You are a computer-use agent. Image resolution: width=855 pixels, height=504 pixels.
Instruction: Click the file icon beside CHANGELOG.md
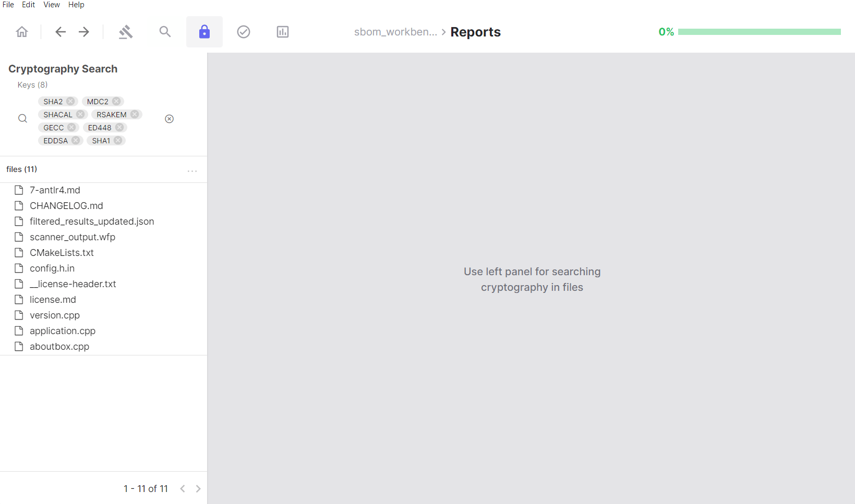pyautogui.click(x=19, y=205)
